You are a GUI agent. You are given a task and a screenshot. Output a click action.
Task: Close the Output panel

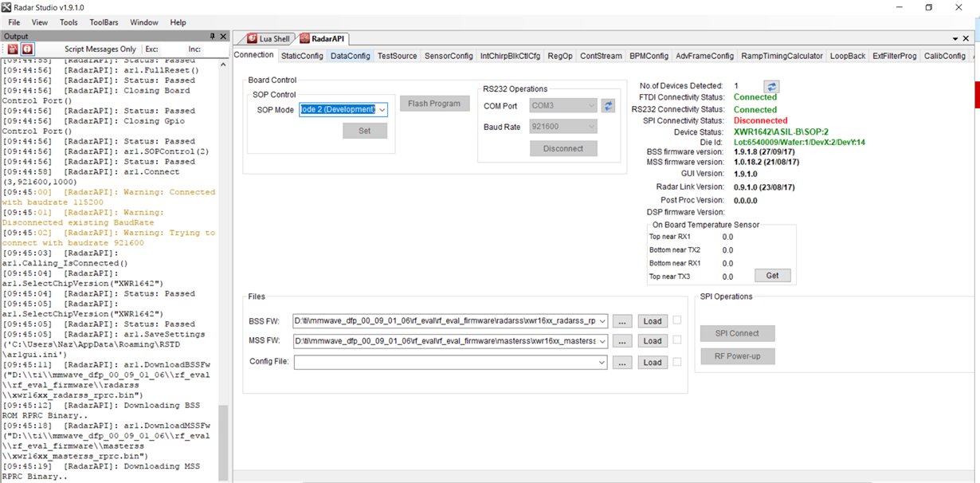tap(224, 36)
